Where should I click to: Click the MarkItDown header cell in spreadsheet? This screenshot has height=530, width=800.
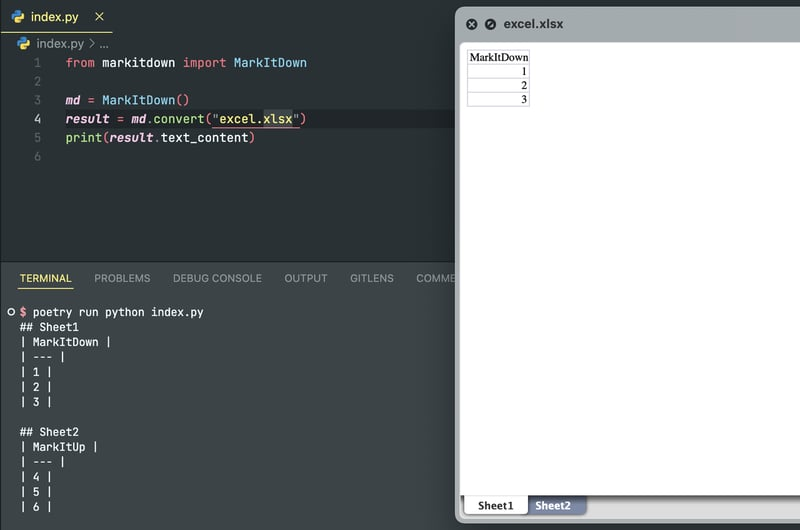tap(498, 57)
